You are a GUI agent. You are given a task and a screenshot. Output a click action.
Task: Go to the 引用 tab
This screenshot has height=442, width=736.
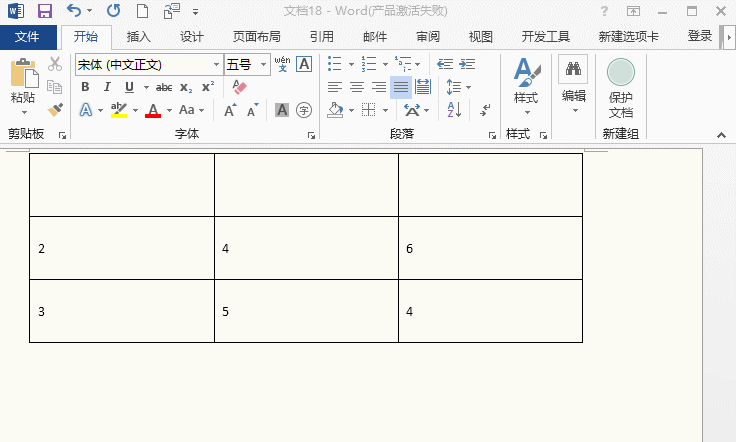click(x=322, y=37)
